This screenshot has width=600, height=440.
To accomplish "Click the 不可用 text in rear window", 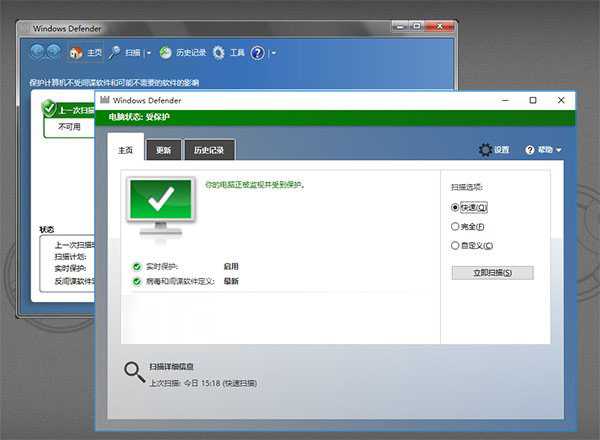I will tap(69, 126).
